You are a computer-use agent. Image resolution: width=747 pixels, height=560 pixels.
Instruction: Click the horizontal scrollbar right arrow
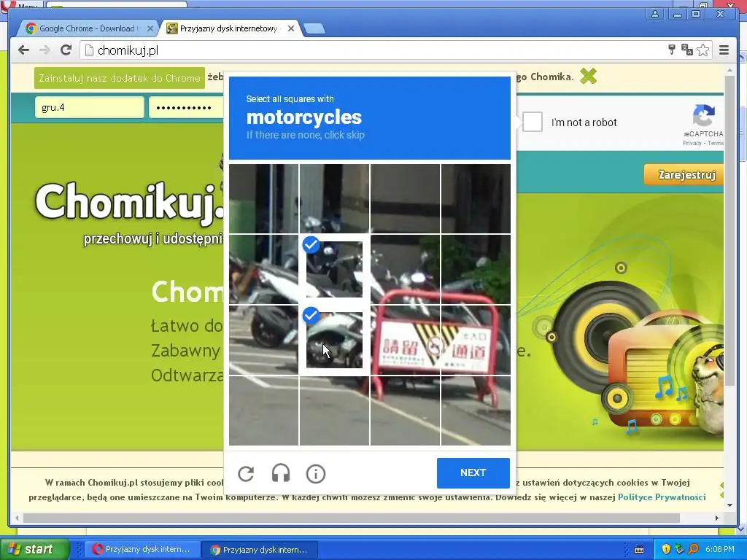[716, 518]
